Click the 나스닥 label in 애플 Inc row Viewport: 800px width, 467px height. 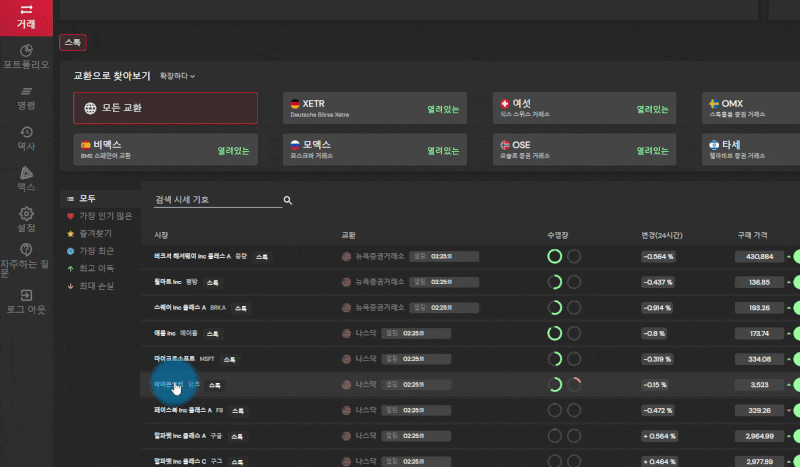pyautogui.click(x=366, y=333)
